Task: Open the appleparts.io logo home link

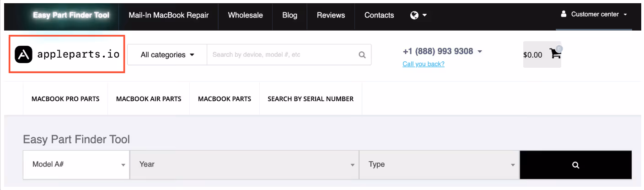Action: click(67, 54)
